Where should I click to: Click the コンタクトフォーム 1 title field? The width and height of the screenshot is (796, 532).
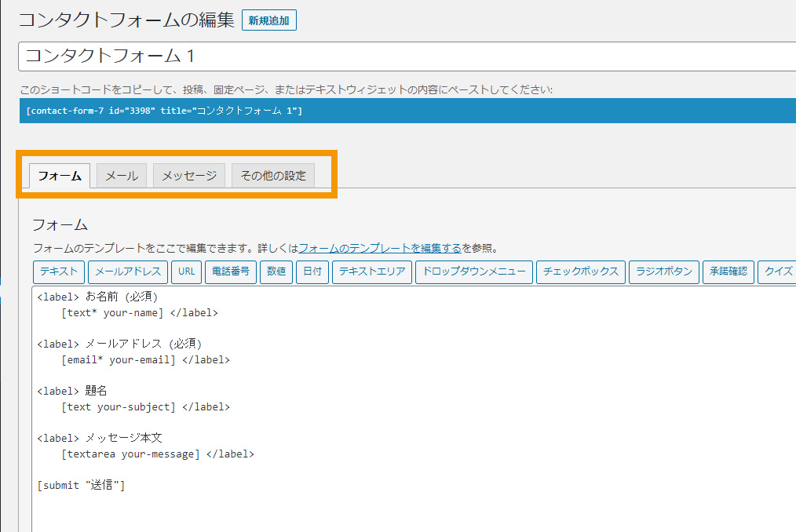point(408,56)
